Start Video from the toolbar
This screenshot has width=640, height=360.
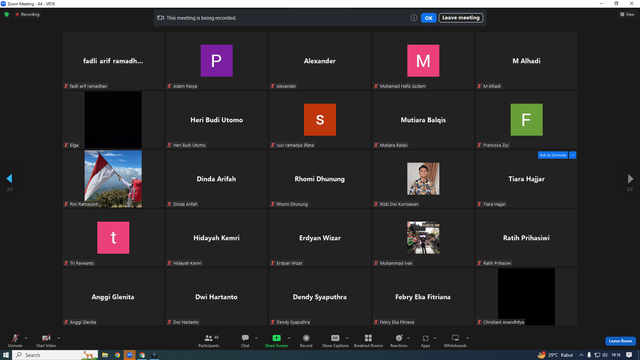[46, 340]
